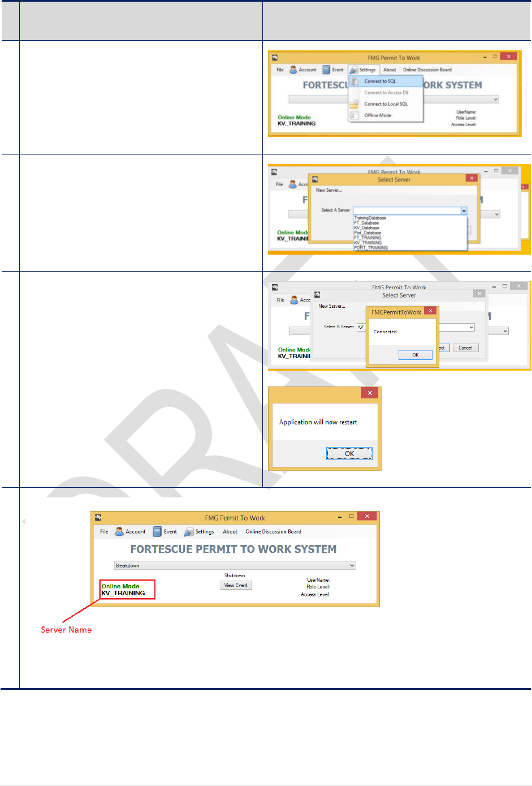Click Select Server dialog logo icon in third screenshot
This screenshot has width=532, height=786.
pos(317,295)
